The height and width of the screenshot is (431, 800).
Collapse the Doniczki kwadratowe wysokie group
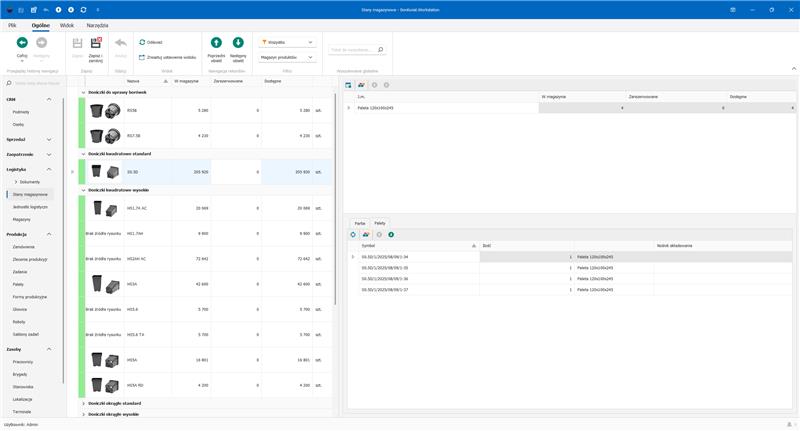83,189
